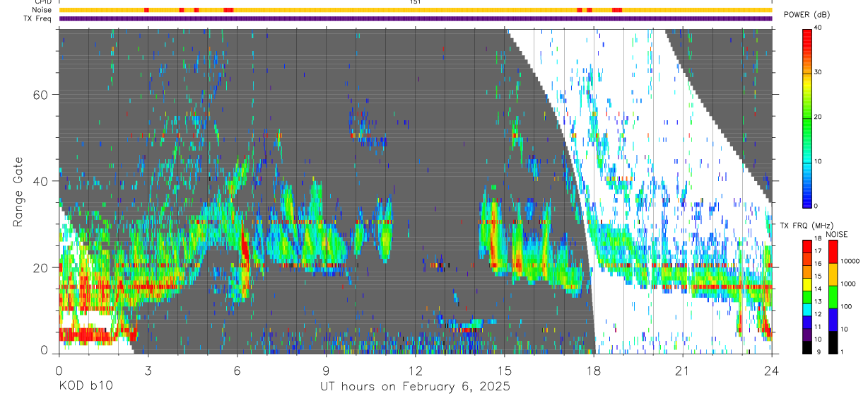Click x-axis tick label '3'

[148, 370]
